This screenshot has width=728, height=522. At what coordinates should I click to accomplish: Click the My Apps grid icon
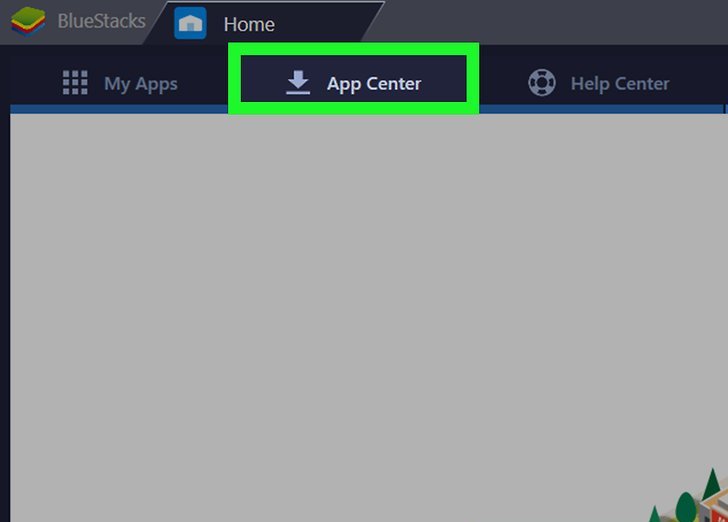pyautogui.click(x=75, y=83)
